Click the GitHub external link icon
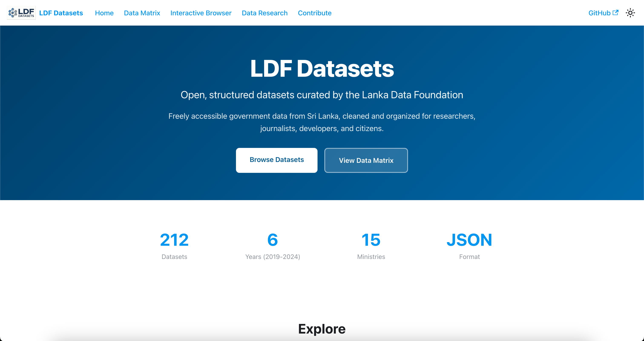This screenshot has width=644, height=341. 615,13
